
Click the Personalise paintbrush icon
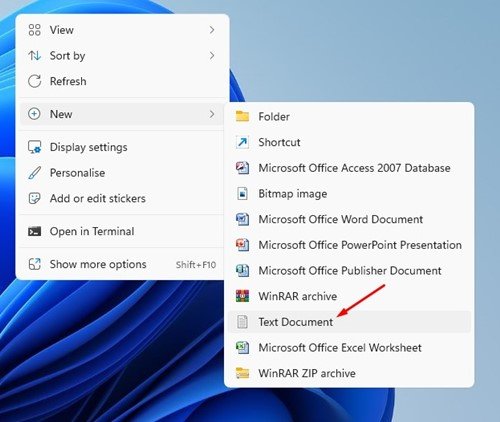[x=35, y=173]
